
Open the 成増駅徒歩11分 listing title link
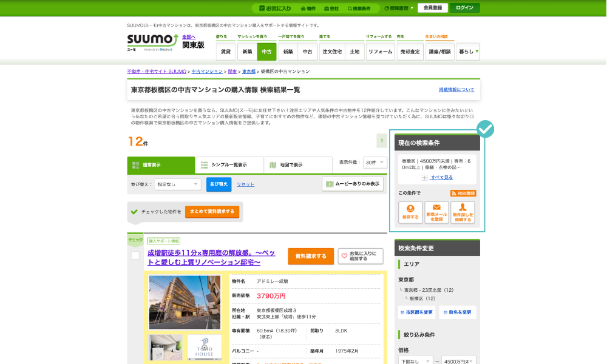(211, 257)
